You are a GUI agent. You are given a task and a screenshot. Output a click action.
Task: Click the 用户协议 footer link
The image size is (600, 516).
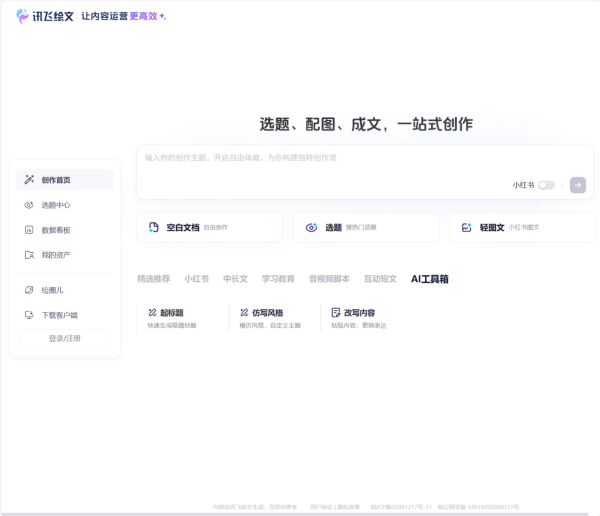321,507
